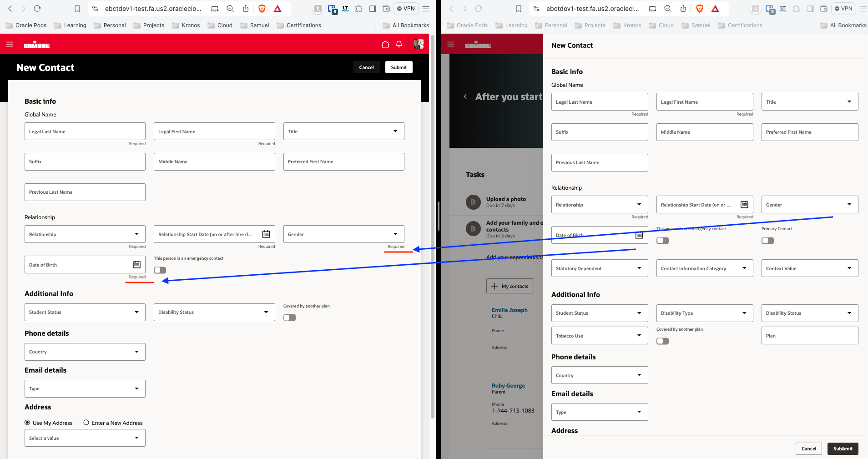This screenshot has width=868, height=459.
Task: Toggle Covered by another plan switch
Action: coord(289,317)
